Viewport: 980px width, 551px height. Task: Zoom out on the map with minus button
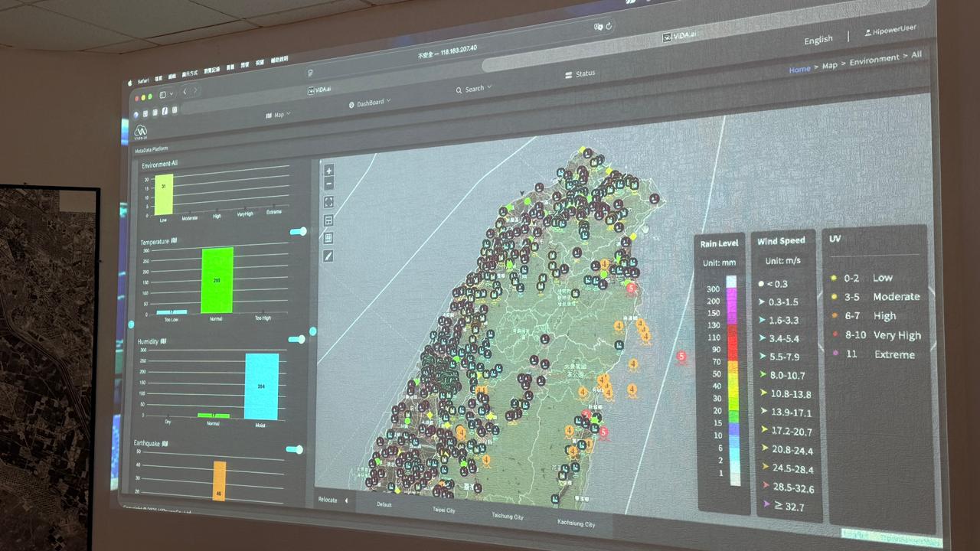click(329, 184)
